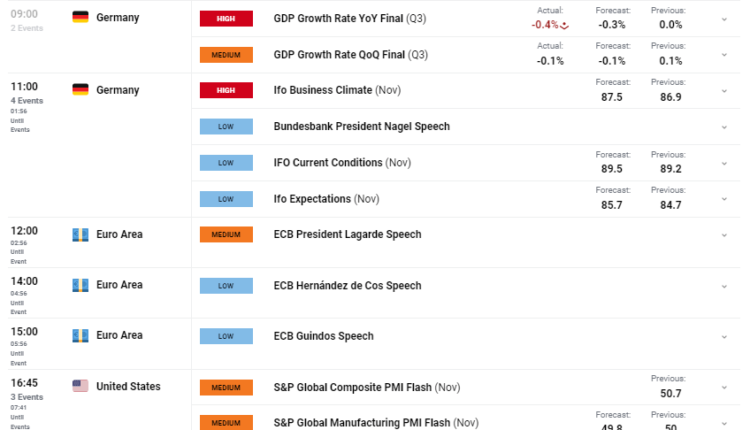Click the Germany flag beside 11:00
This screenshot has height=430, width=750.
[x=81, y=90]
